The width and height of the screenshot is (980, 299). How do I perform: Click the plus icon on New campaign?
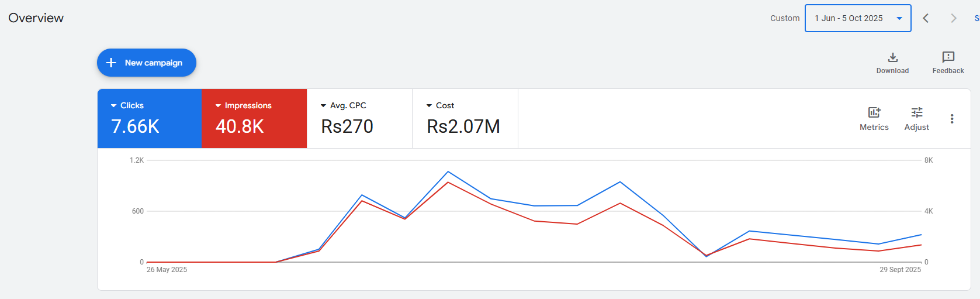111,63
